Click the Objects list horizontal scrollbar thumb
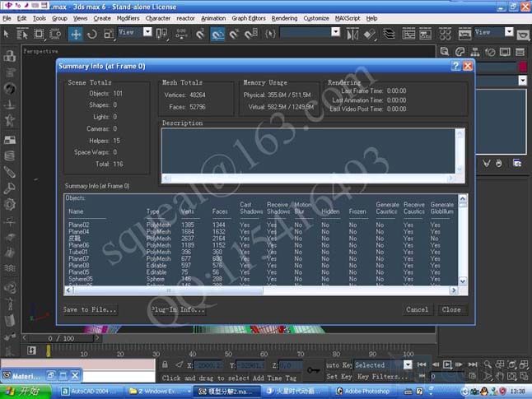This screenshot has height=399, width=532. [168, 290]
